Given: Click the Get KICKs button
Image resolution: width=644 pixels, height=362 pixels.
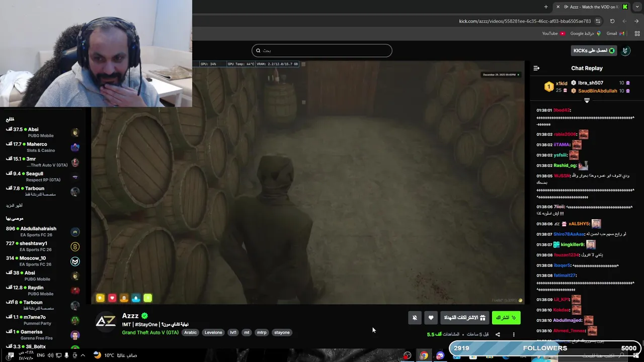Looking at the screenshot, I should click(594, 51).
